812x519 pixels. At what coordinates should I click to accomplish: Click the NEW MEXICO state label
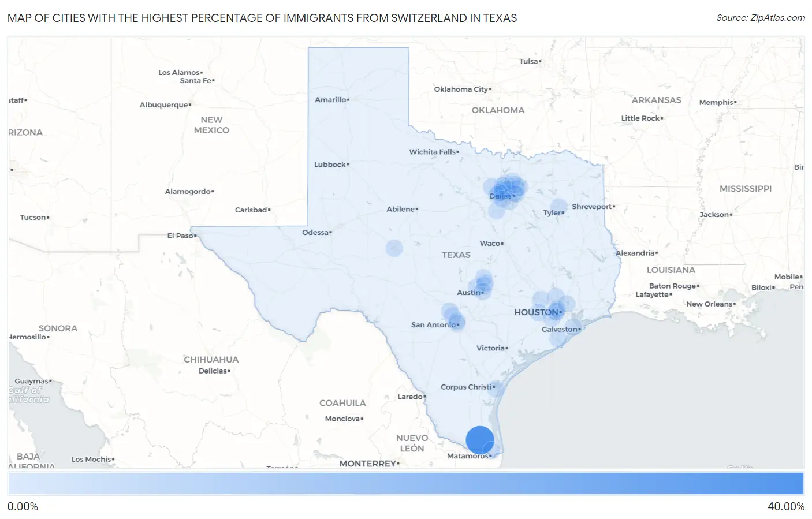tap(211, 125)
